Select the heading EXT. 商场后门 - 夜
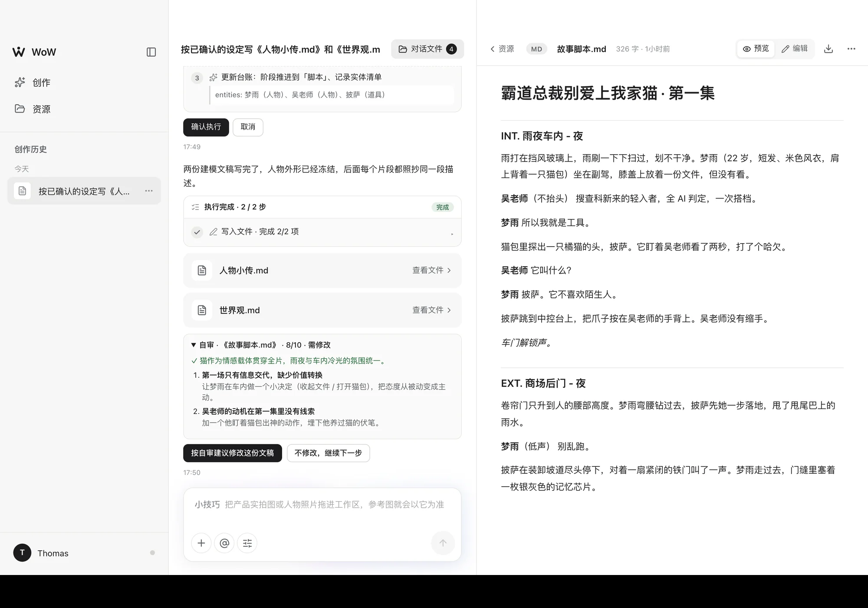 543,383
